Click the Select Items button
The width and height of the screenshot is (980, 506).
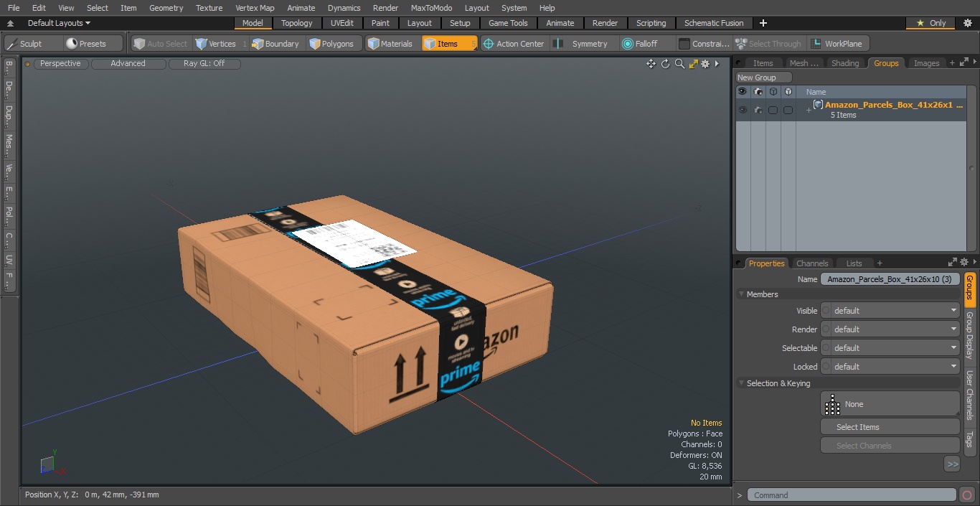(x=890, y=427)
